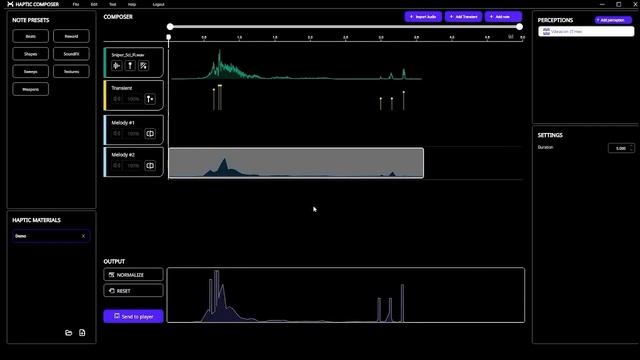The width and height of the screenshot is (640, 360).
Task: Click the RESET output button
Action: (133, 291)
